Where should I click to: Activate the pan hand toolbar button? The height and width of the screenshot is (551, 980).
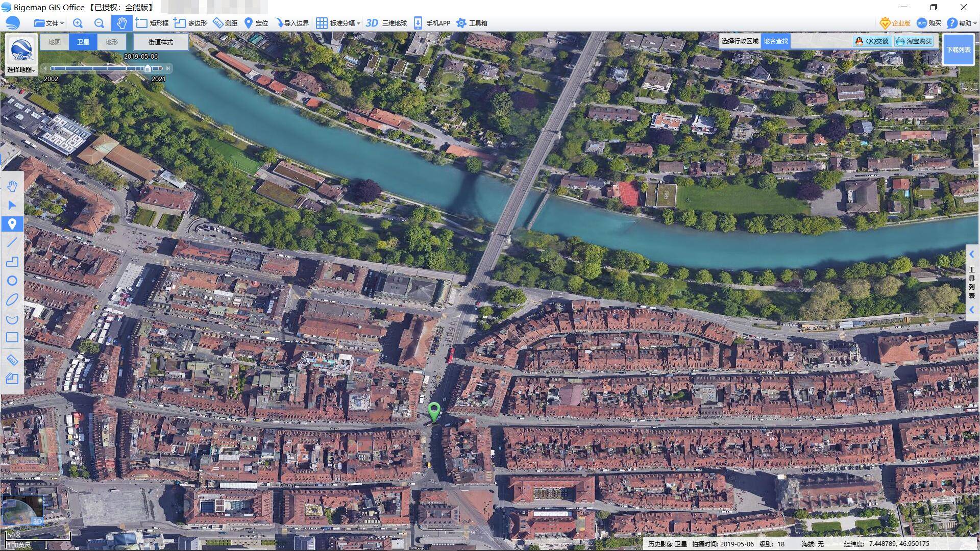[x=121, y=23]
